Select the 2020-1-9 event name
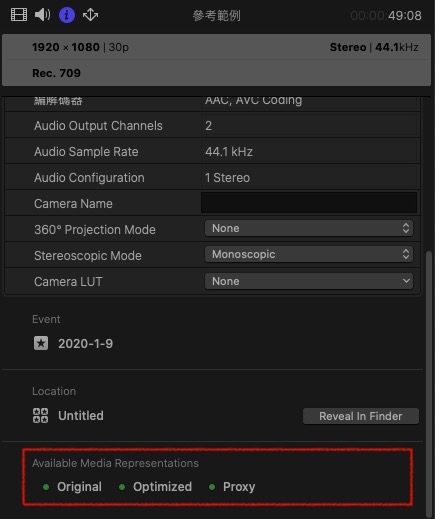Viewport: 435px width, 519px height. [x=86, y=344]
